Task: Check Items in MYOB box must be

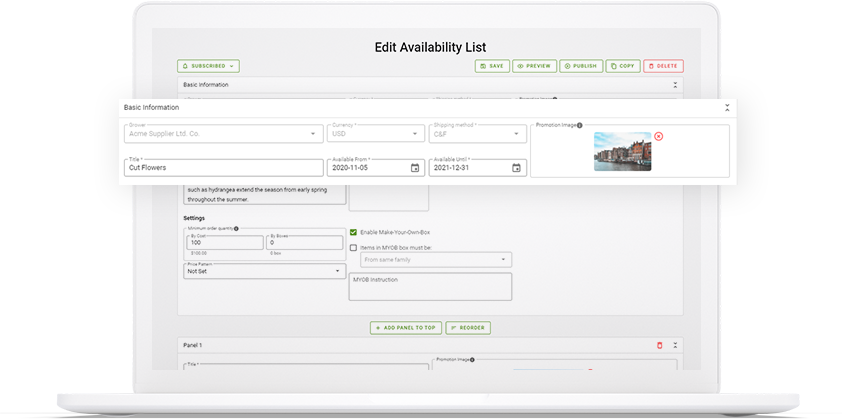Action: pos(353,247)
